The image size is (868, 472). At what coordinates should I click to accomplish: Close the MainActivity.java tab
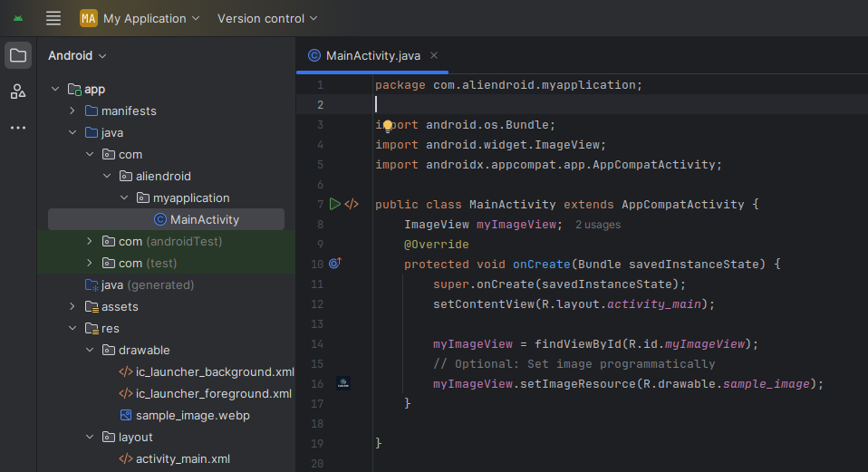[x=434, y=55]
